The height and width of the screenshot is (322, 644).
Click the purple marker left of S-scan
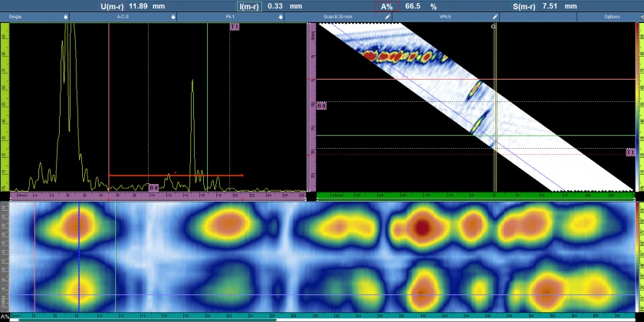(321, 105)
